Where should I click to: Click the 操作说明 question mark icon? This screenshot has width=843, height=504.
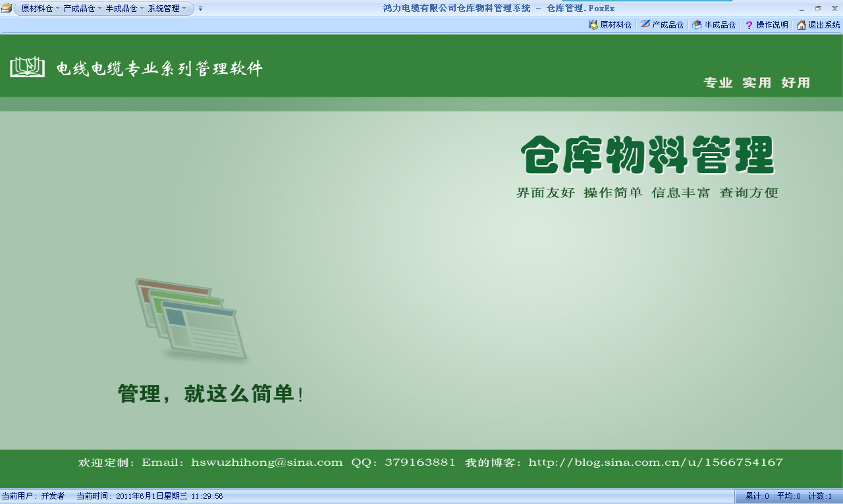(749, 25)
